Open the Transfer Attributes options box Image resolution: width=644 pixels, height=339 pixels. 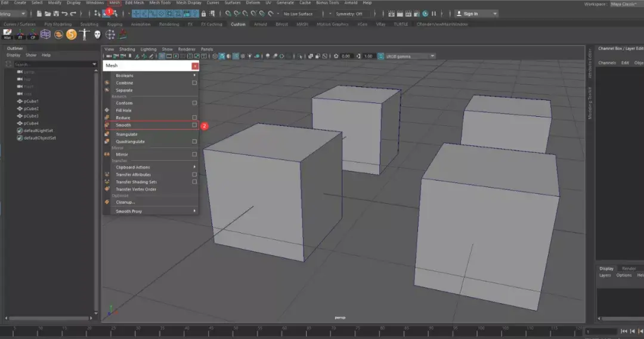click(x=194, y=175)
